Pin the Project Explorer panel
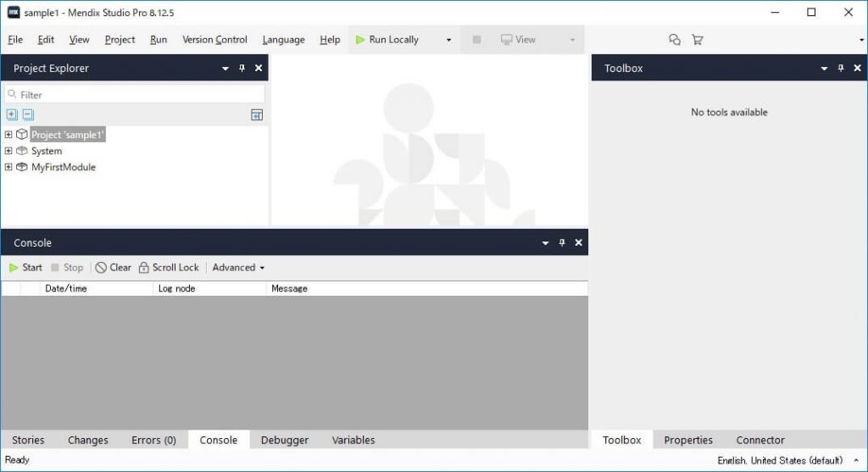Image resolution: width=868 pixels, height=472 pixels. click(x=242, y=69)
